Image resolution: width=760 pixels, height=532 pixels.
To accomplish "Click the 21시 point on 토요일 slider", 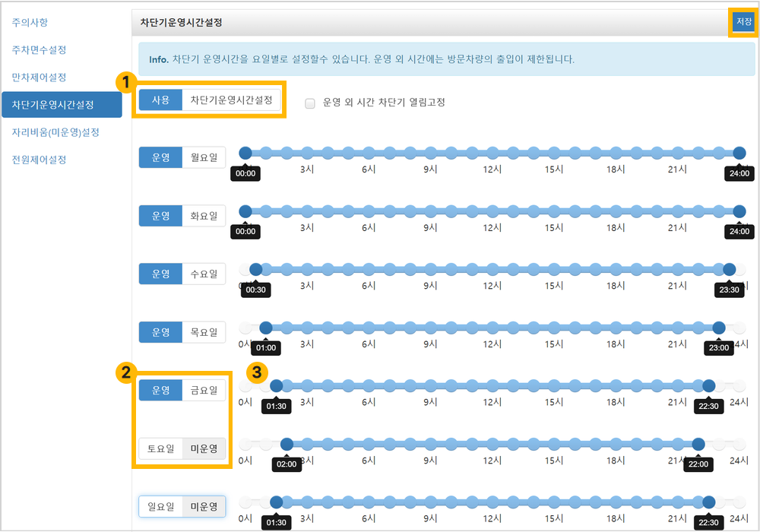I will pos(678,445).
